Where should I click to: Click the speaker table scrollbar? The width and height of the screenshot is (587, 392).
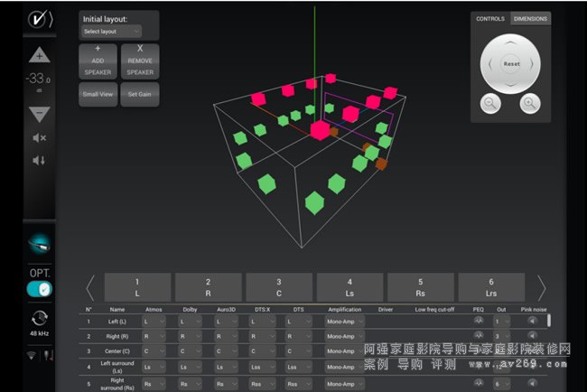coord(549,320)
